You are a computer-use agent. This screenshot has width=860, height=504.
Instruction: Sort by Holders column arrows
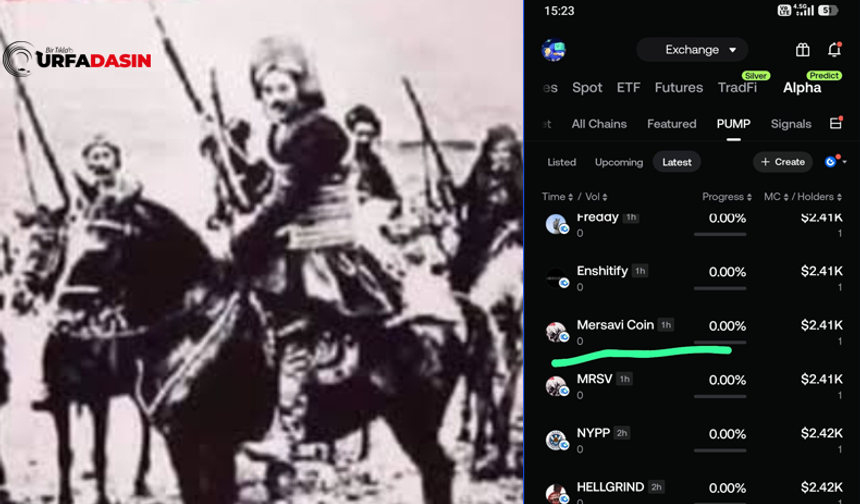(x=840, y=197)
